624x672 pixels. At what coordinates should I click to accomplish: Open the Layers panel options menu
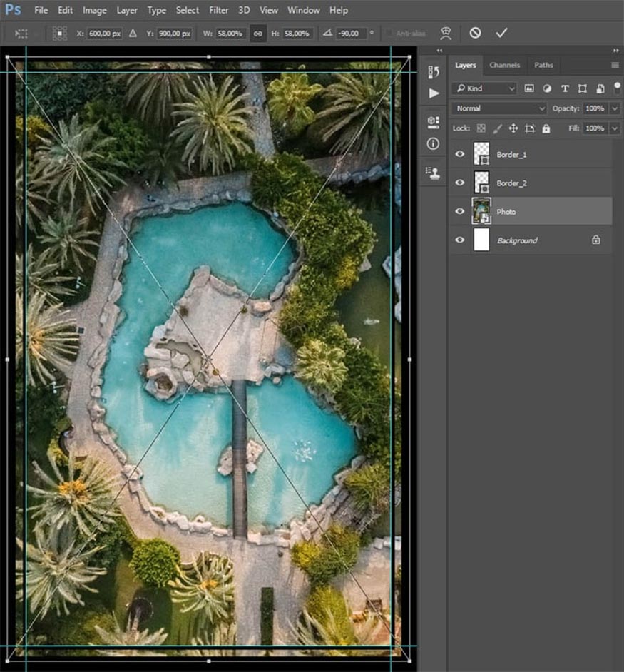tap(615, 65)
